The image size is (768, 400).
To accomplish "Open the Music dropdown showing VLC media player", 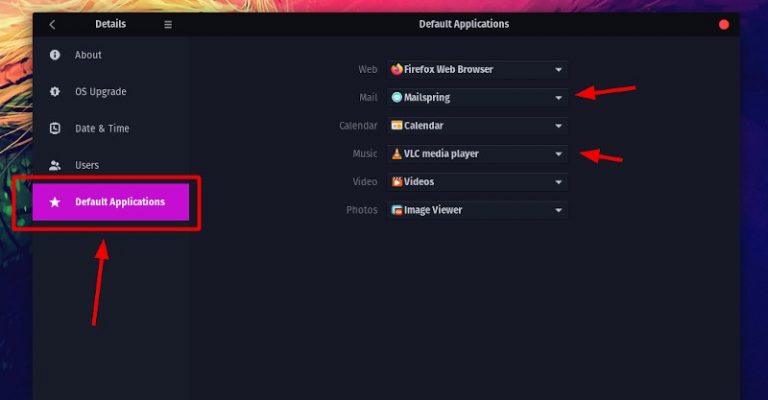I will pos(478,154).
